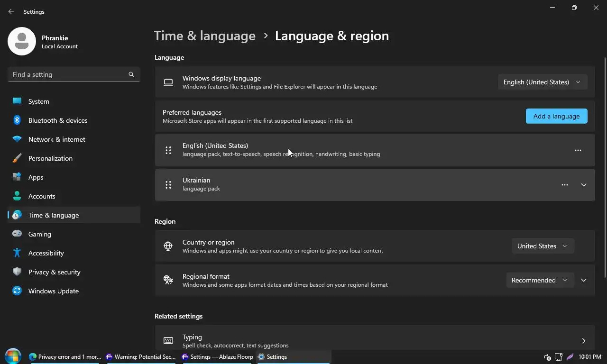This screenshot has height=364, width=607.
Task: Click the back arrow in Settings
Action: click(11, 12)
